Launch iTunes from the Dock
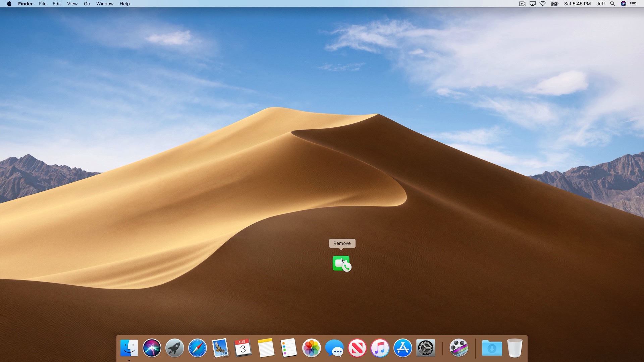Screen dimensions: 644x362 (x=380, y=348)
